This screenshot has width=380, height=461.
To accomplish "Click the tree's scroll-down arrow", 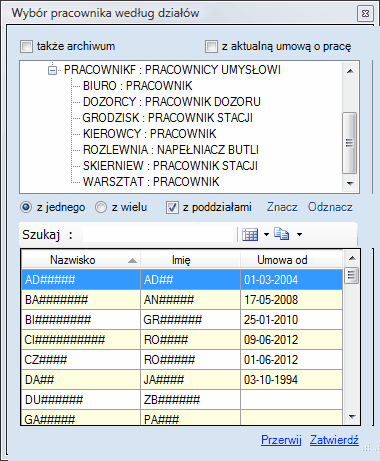I will coord(350,183).
